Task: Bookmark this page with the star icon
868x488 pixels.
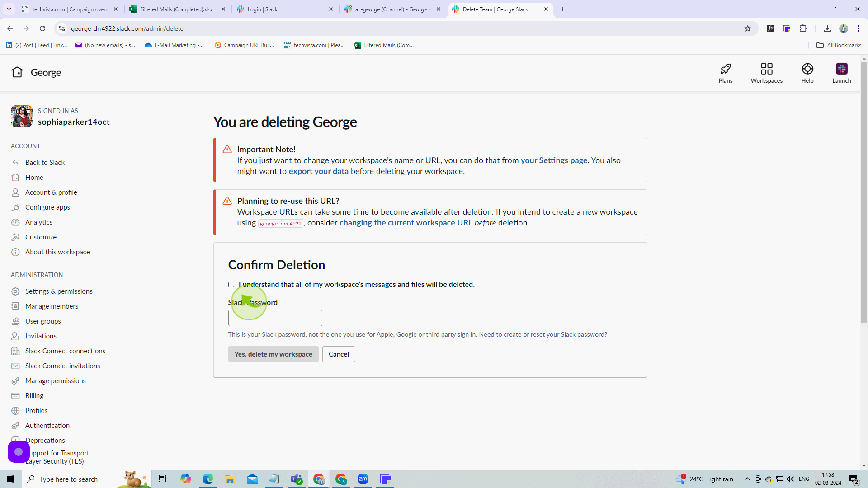Action: click(x=748, y=28)
